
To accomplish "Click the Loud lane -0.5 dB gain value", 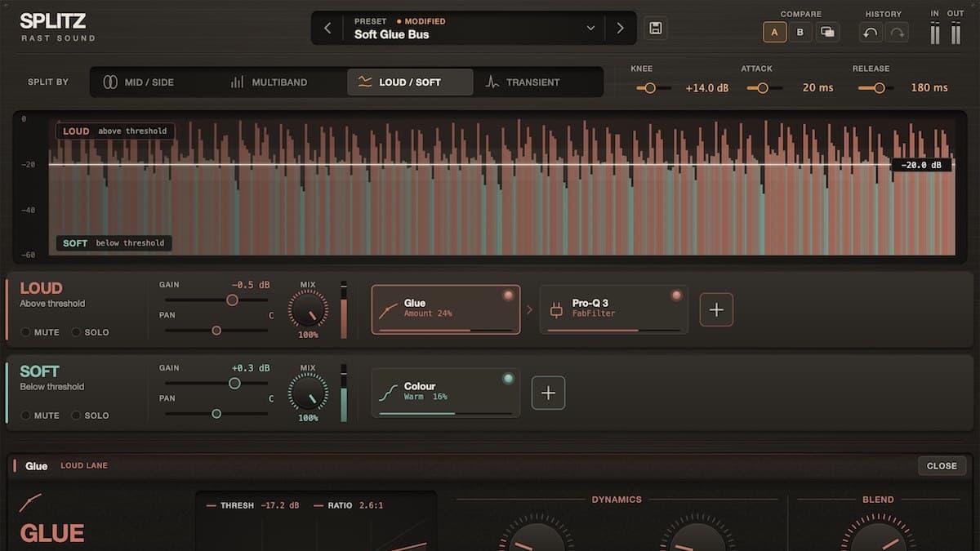I will [x=251, y=285].
